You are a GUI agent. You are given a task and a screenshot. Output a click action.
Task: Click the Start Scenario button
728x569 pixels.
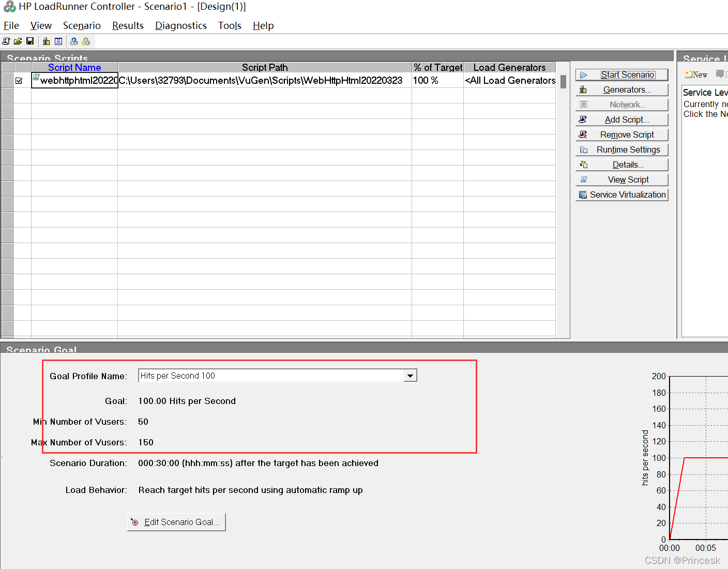[621, 75]
